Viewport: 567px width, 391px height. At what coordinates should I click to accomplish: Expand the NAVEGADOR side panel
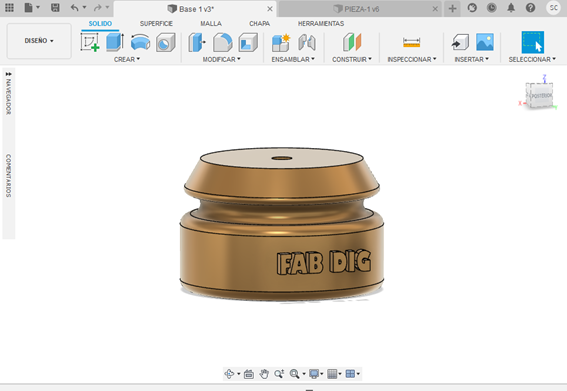click(8, 93)
